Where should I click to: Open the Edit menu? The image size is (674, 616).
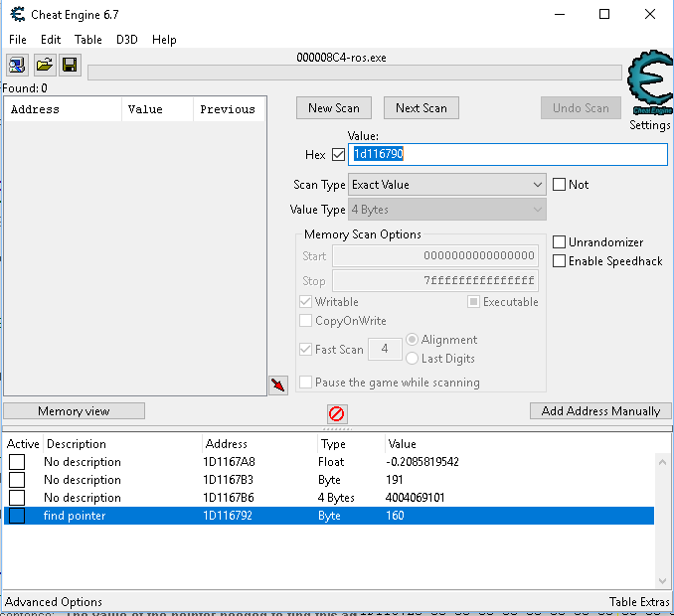51,40
